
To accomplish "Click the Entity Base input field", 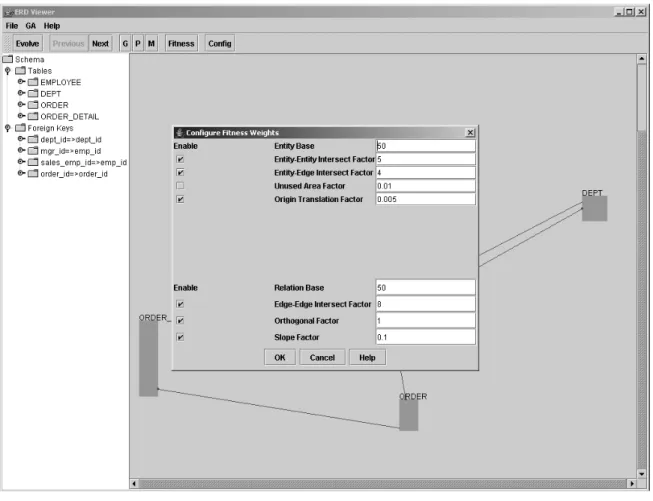I will (x=425, y=146).
